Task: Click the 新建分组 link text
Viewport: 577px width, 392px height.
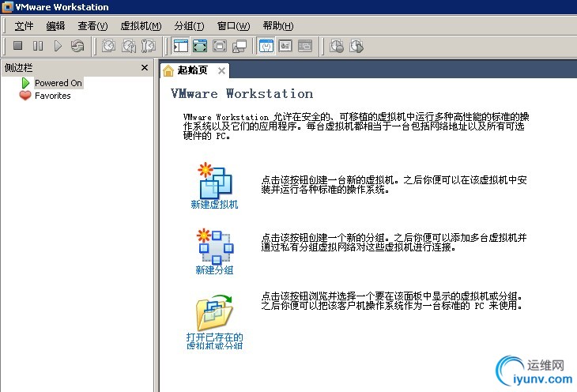Action: (x=214, y=270)
